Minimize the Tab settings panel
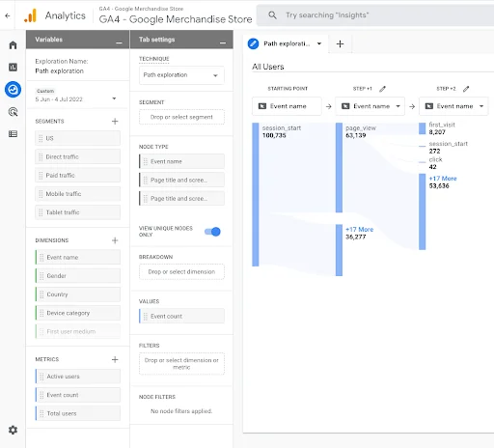This screenshot has width=494, height=448. [223, 42]
